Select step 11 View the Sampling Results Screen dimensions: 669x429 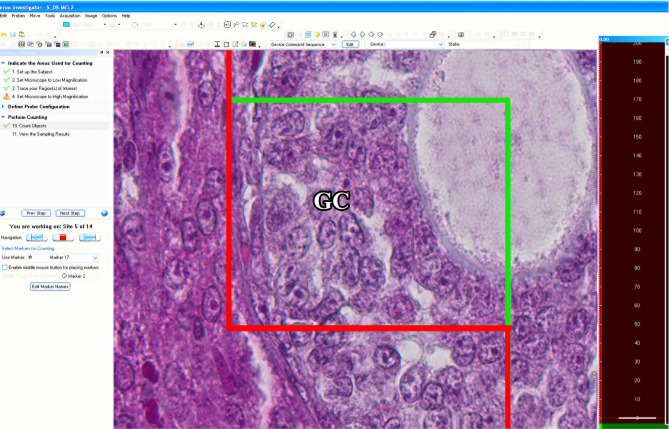click(x=41, y=134)
